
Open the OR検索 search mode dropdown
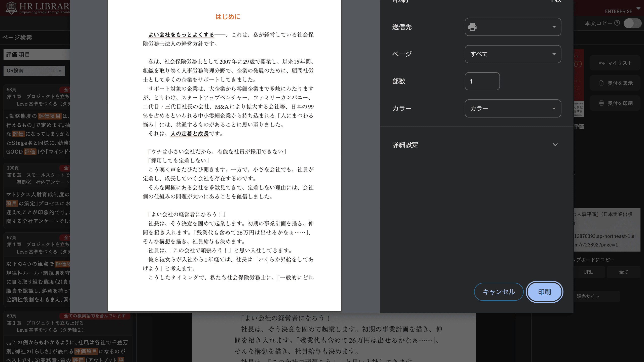34,71
